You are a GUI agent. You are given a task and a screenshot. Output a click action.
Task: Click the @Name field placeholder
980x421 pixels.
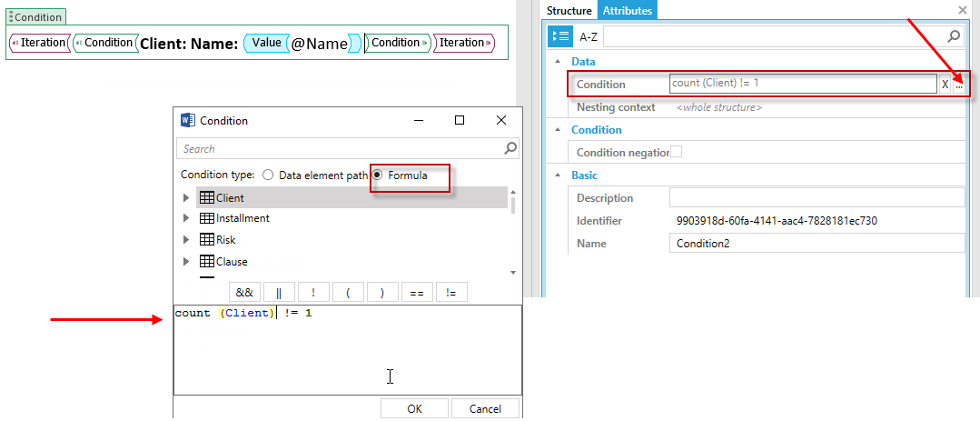click(319, 44)
